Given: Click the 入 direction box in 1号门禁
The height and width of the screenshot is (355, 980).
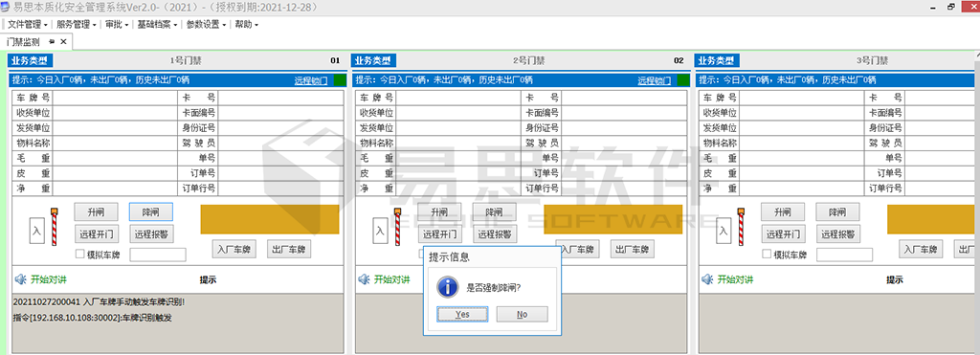Looking at the screenshot, I should coord(37,232).
